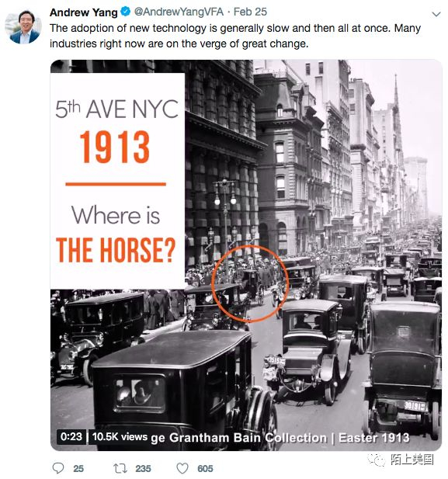
Task: Open the tweet options chevron menu
Action: [436, 14]
